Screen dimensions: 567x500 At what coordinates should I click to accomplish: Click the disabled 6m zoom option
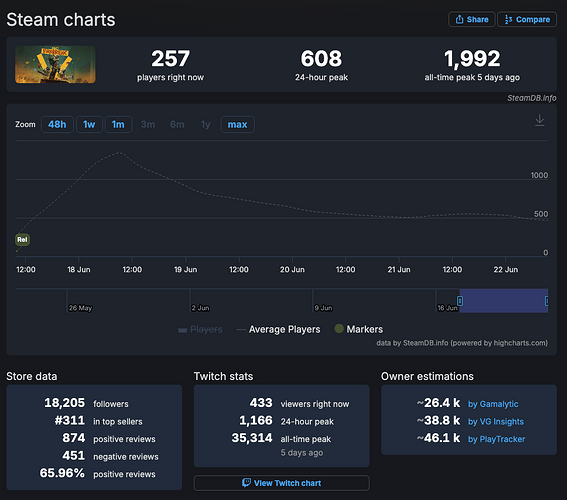pyautogui.click(x=177, y=124)
